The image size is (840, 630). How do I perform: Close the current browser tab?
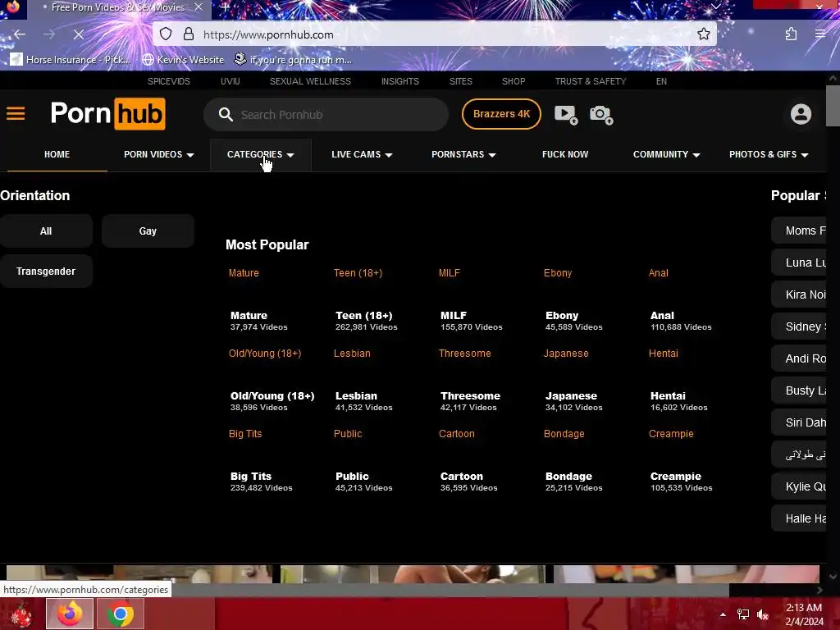pyautogui.click(x=199, y=7)
